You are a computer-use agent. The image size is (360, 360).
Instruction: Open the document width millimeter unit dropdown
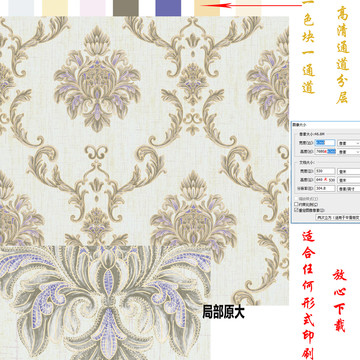click(349, 171)
